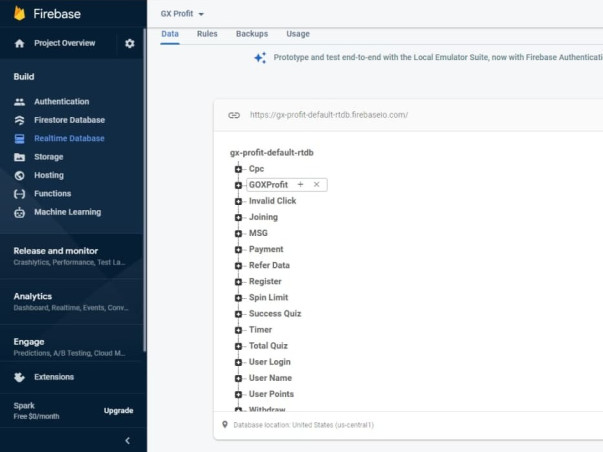
Task: Select the gx-profit-default-rtdb root node
Action: pos(272,153)
